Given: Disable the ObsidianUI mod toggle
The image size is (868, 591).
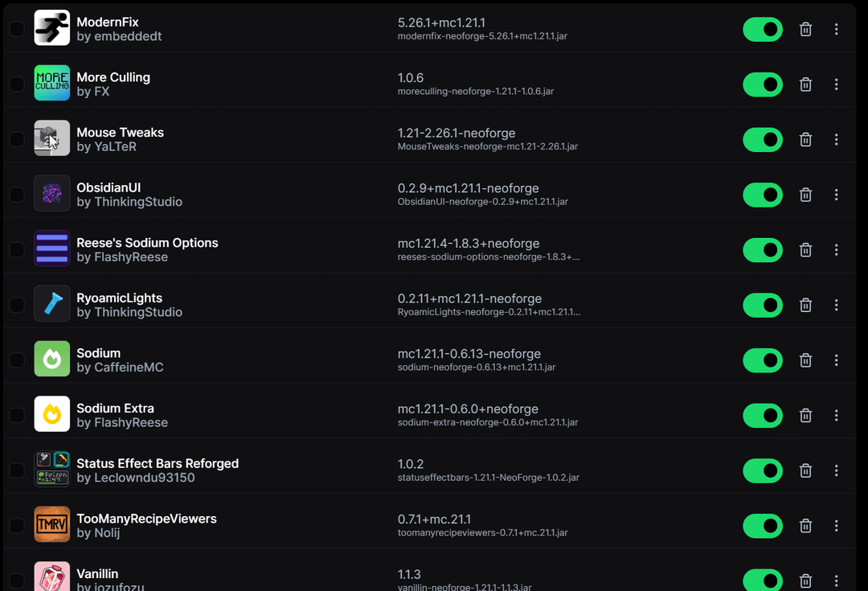Looking at the screenshot, I should (x=762, y=195).
